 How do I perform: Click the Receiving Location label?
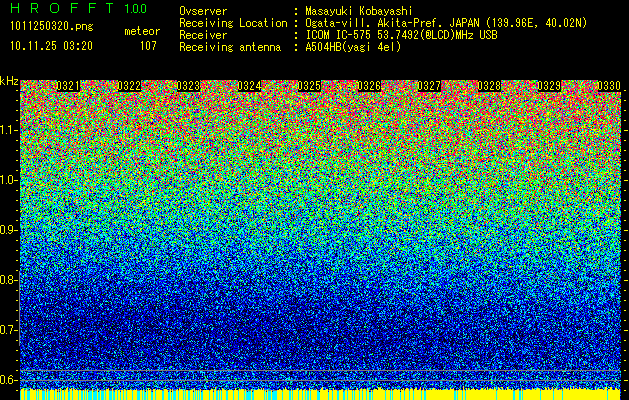pyautogui.click(x=233, y=23)
